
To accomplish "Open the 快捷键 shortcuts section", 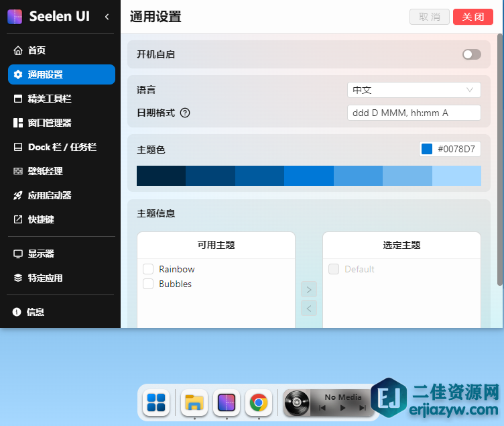I will [x=62, y=219].
